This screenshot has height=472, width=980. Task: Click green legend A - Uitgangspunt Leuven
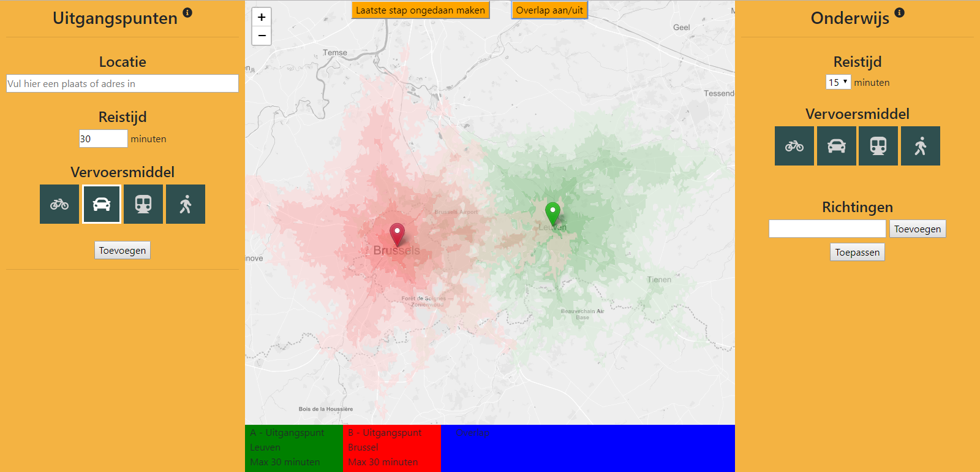pyautogui.click(x=294, y=448)
